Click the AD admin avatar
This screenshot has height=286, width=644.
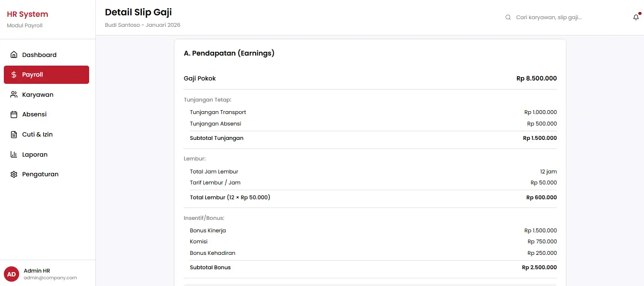pyautogui.click(x=11, y=274)
